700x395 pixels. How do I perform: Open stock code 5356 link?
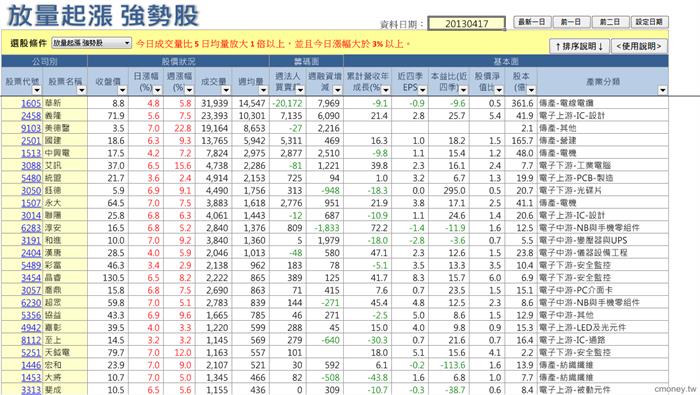tap(31, 315)
